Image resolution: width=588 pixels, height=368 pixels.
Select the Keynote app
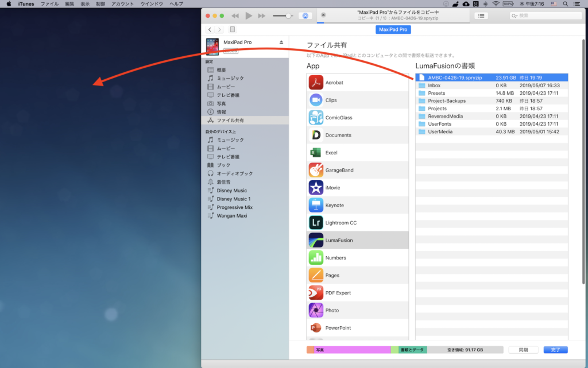357,206
